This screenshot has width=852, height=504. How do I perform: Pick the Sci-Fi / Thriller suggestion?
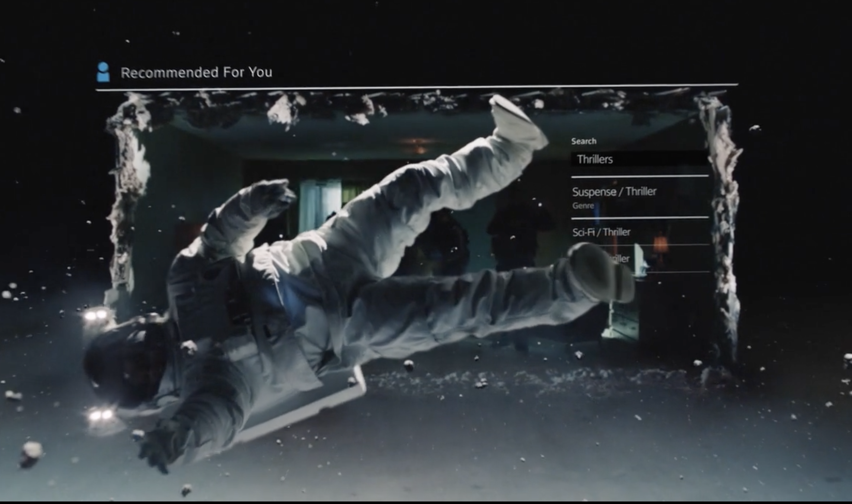602,232
